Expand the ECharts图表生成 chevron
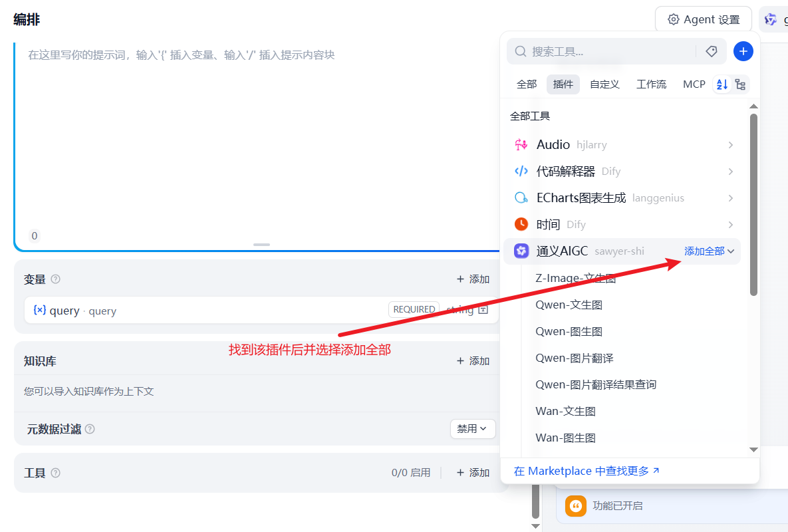Image resolution: width=788 pixels, height=532 pixels. point(731,198)
